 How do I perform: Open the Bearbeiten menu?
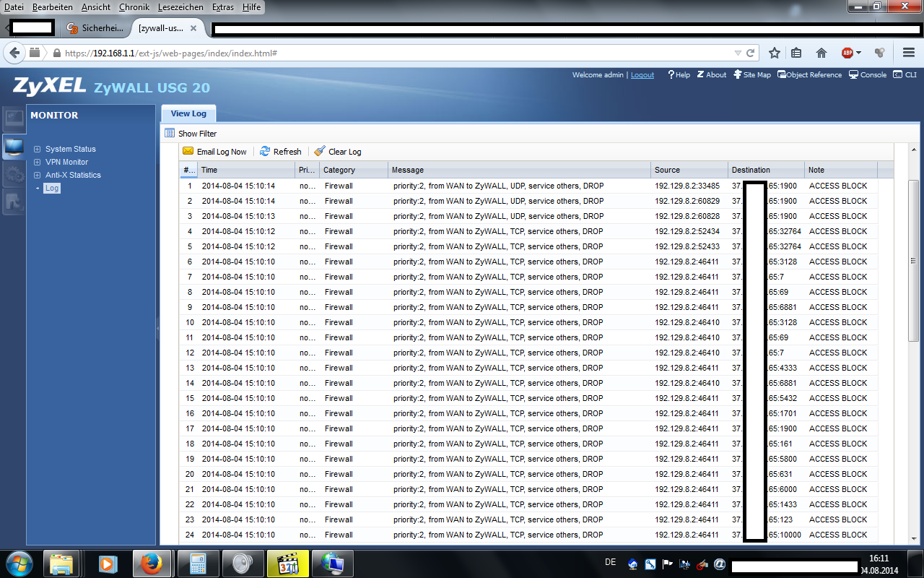point(53,7)
